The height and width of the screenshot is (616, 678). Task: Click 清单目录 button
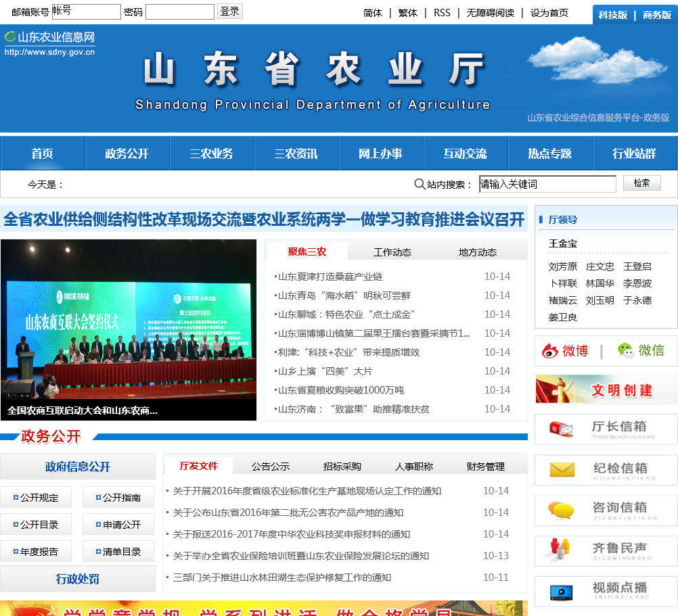tap(118, 552)
